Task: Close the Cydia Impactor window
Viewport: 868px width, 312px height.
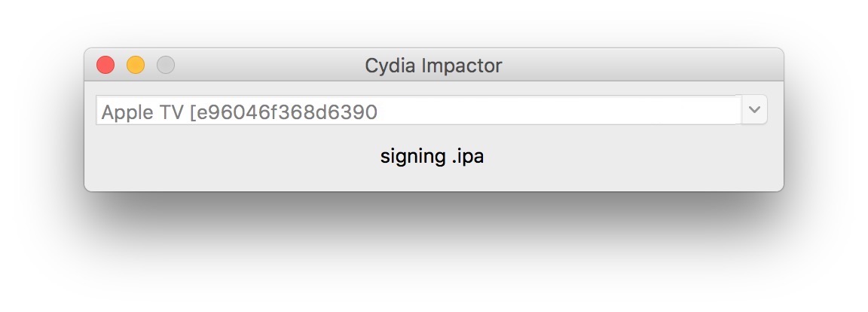Action: pos(105,66)
